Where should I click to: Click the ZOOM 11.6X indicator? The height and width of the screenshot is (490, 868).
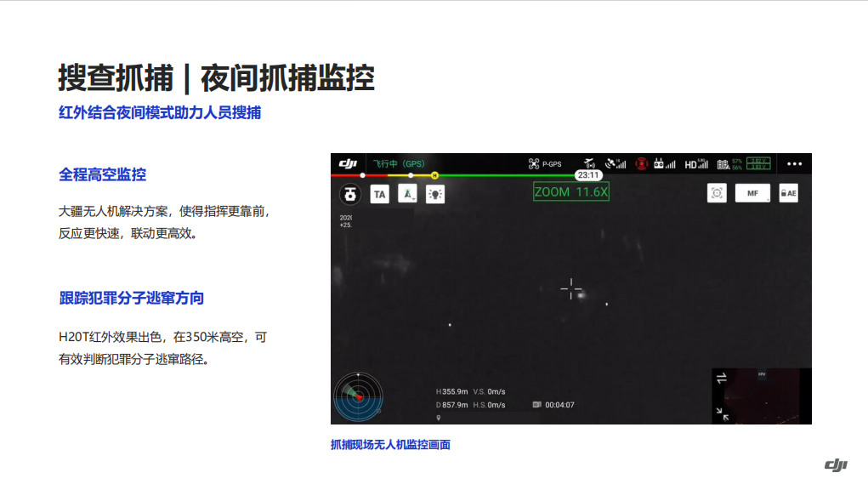tap(570, 192)
